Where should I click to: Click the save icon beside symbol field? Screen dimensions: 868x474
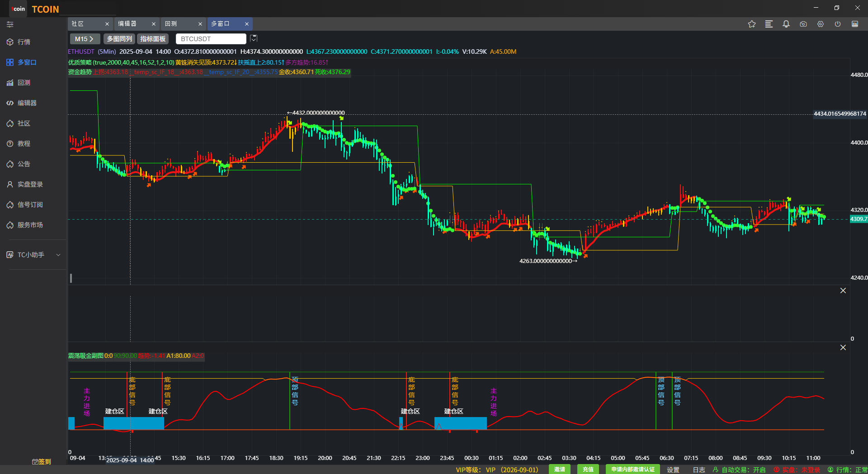click(254, 38)
